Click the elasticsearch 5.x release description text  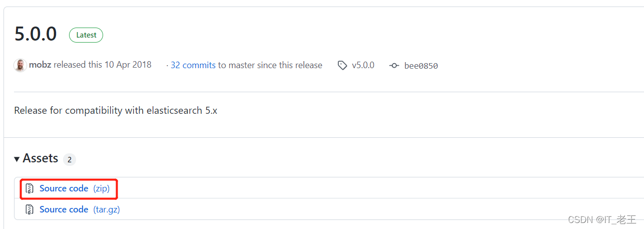click(116, 110)
